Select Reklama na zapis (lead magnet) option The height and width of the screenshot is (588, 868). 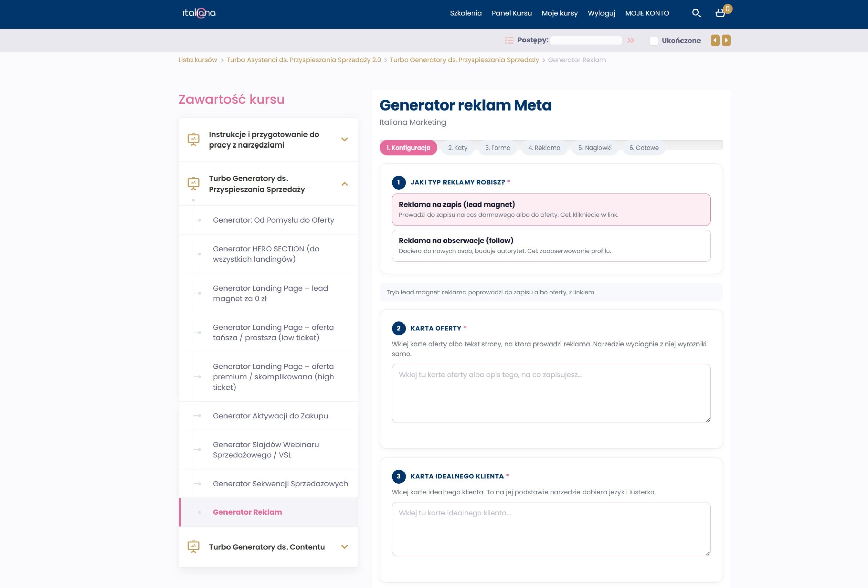(x=551, y=210)
